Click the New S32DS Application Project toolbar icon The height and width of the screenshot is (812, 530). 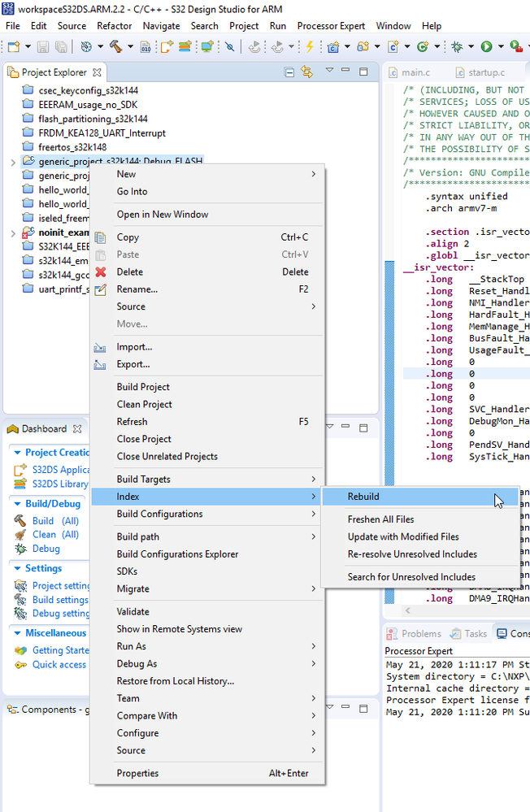pos(167,46)
